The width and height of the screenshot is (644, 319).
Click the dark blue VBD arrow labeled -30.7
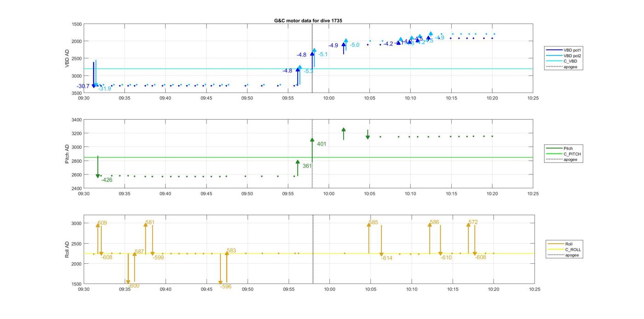pos(93,75)
